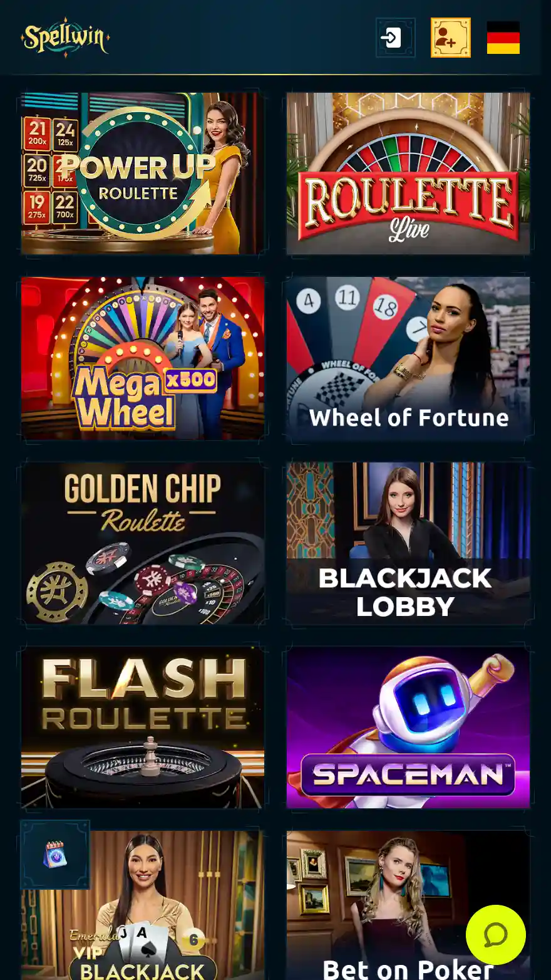
Task: Open the sign-up user icon
Action: point(451,38)
